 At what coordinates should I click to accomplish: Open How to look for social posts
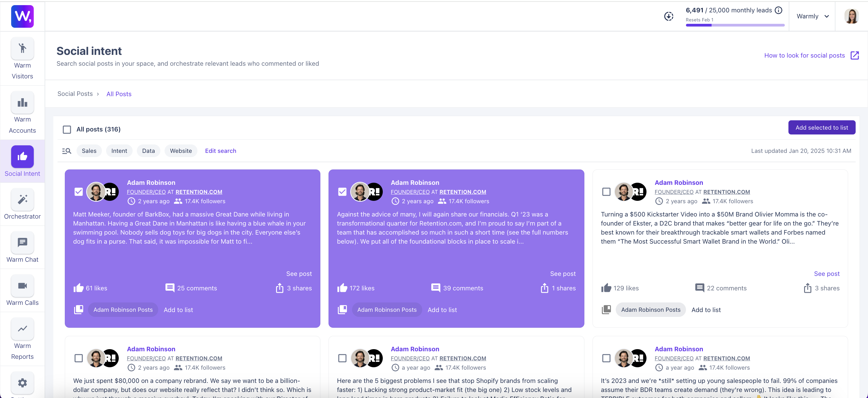805,55
